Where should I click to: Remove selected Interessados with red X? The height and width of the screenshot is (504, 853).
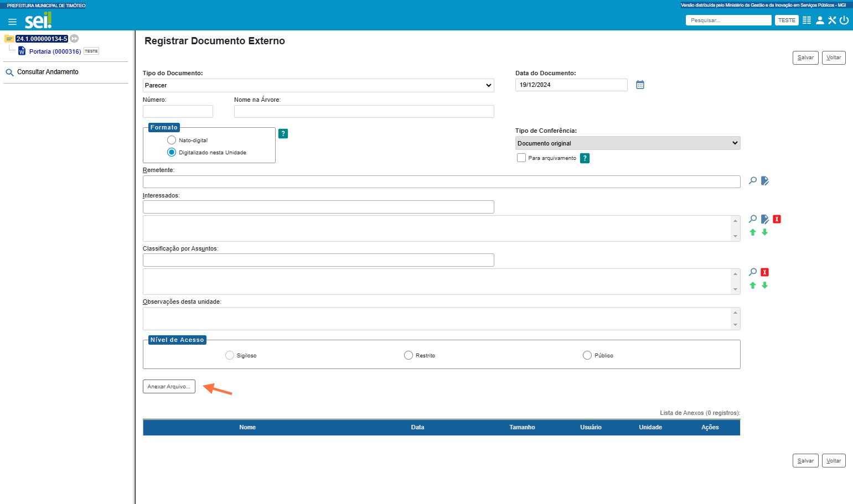pos(777,219)
